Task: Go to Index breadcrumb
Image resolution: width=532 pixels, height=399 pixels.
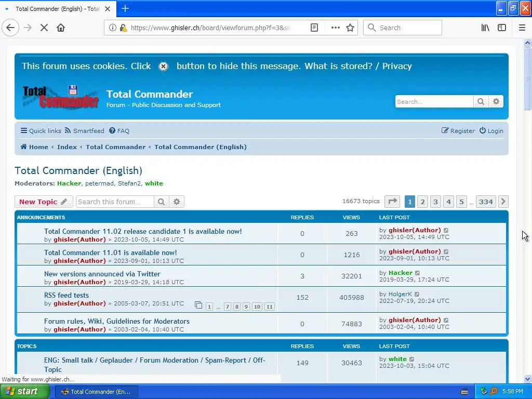Action: click(67, 147)
